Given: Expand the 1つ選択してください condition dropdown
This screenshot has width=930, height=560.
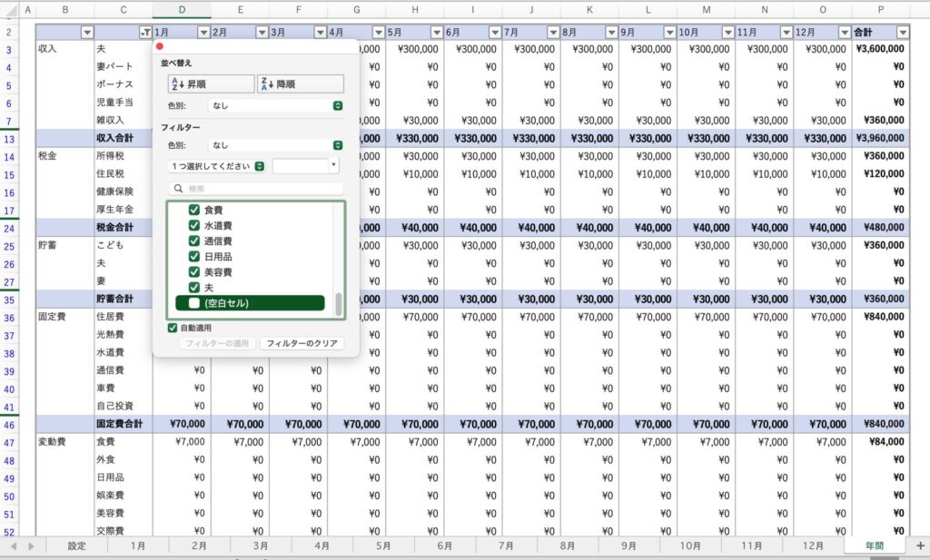Looking at the screenshot, I should (x=217, y=166).
